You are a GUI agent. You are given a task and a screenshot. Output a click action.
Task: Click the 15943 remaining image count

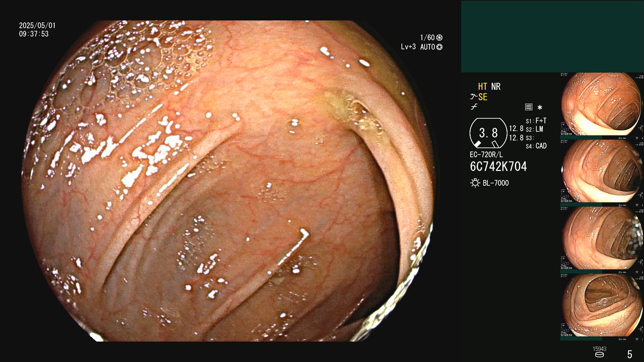[x=599, y=349]
